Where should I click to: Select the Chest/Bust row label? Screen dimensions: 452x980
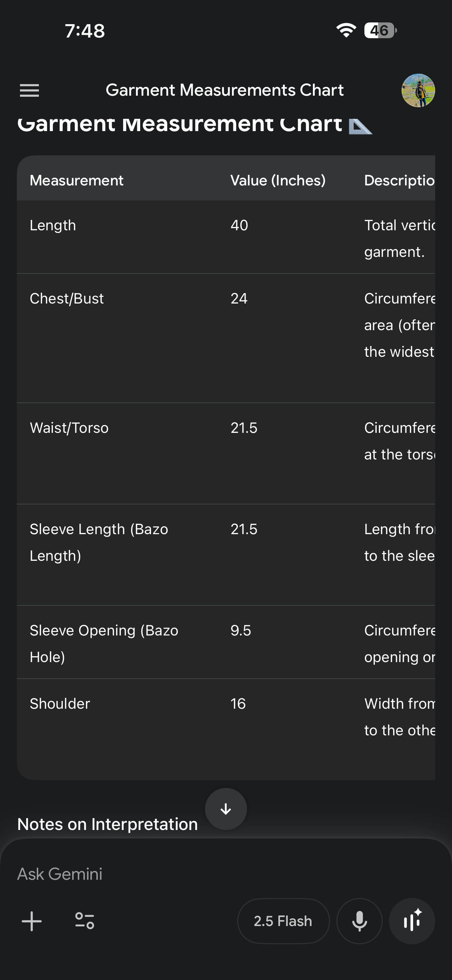[67, 299]
